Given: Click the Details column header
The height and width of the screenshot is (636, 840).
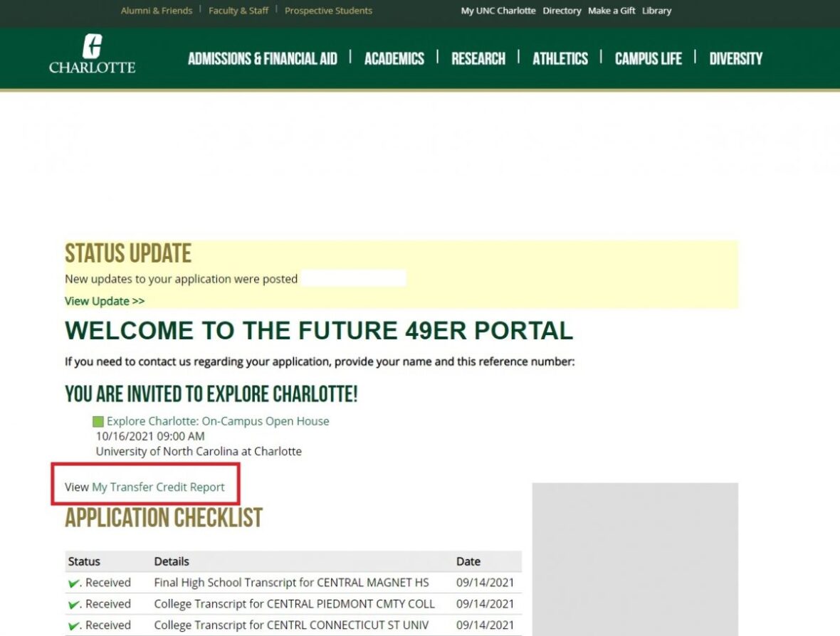Looking at the screenshot, I should [x=172, y=561].
